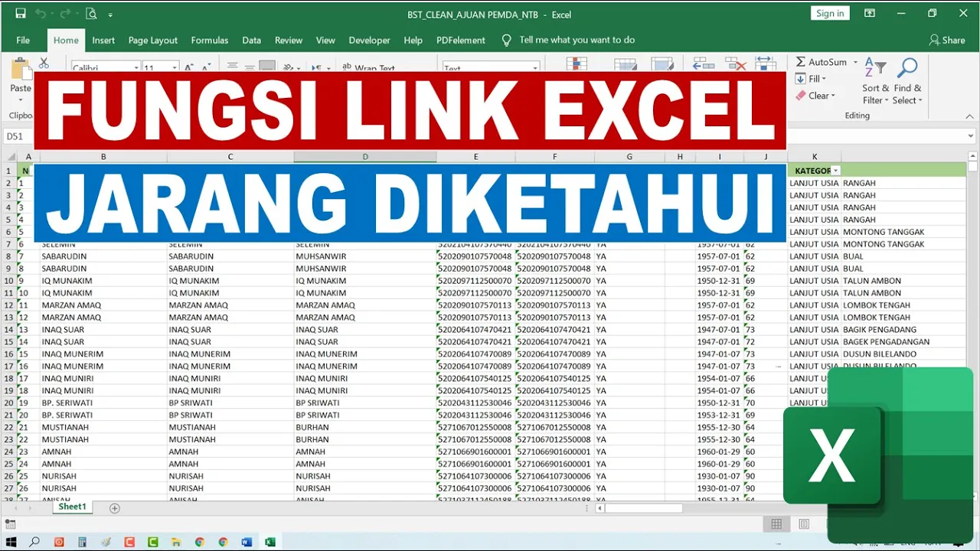Click the Clear eraser icon
The width and height of the screenshot is (980, 551).
coord(800,96)
